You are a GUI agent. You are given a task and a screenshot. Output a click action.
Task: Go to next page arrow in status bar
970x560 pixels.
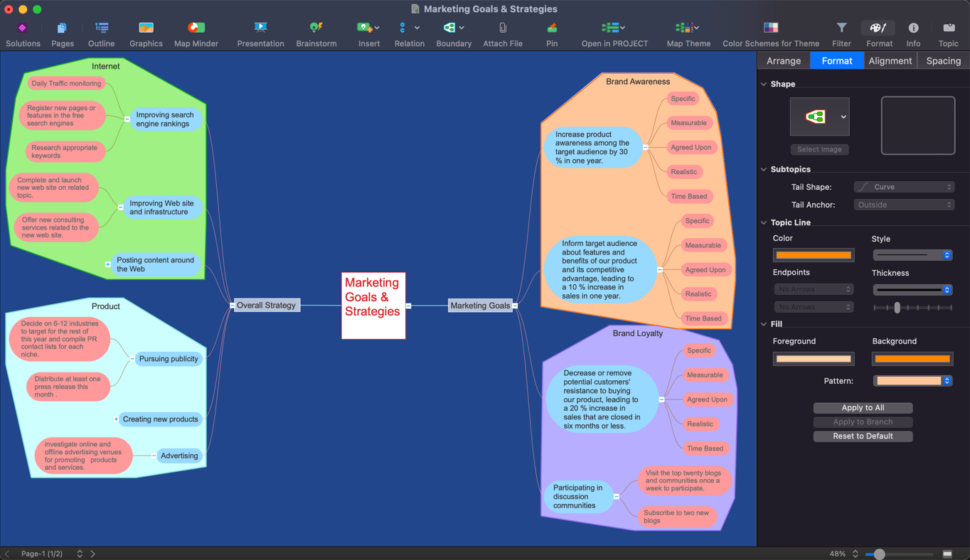tap(92, 554)
